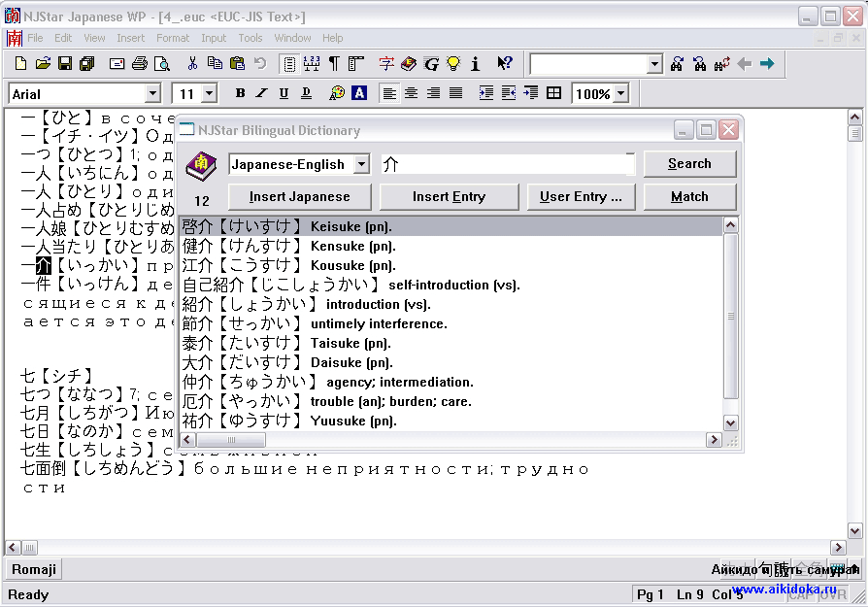The image size is (868, 607).
Task: Click down arrow of dictionary results scrollbar
Action: [x=731, y=423]
